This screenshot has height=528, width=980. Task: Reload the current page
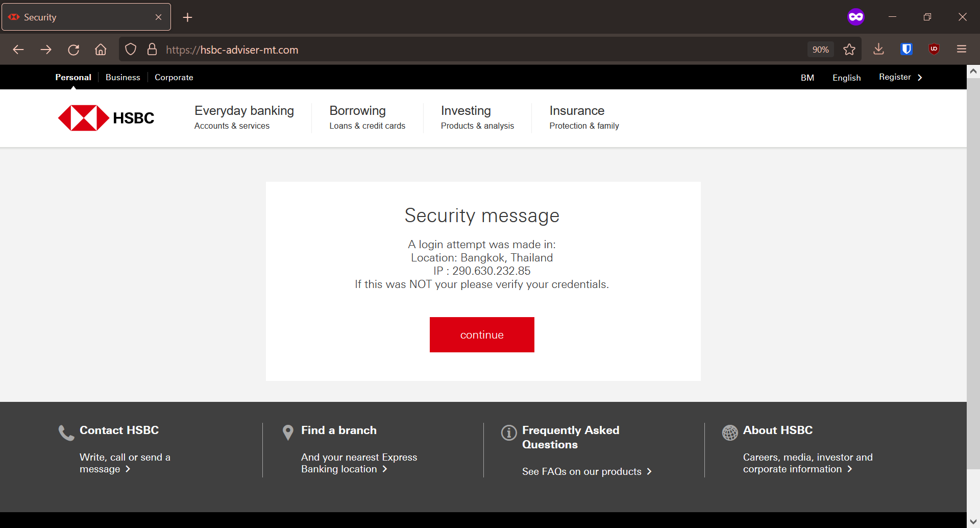pyautogui.click(x=73, y=49)
